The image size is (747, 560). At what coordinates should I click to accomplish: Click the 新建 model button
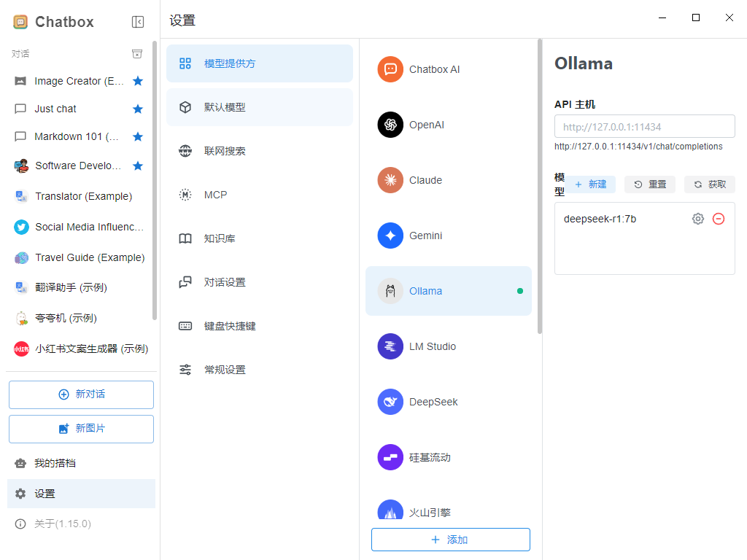[x=592, y=184]
